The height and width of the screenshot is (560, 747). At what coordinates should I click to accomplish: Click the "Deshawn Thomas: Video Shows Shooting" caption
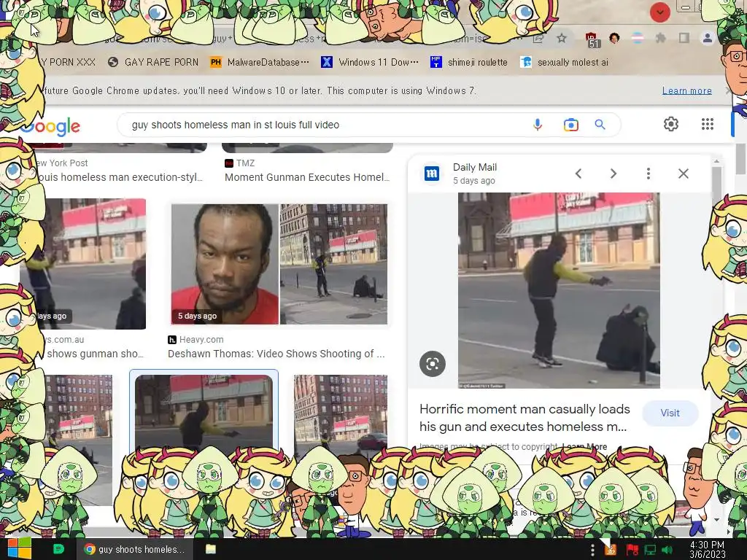[276, 354]
